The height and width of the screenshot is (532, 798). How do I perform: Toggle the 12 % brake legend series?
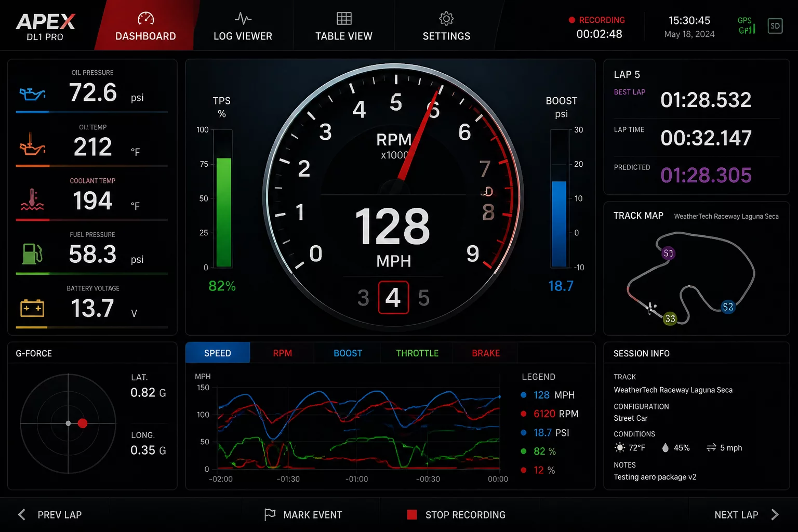coord(538,470)
